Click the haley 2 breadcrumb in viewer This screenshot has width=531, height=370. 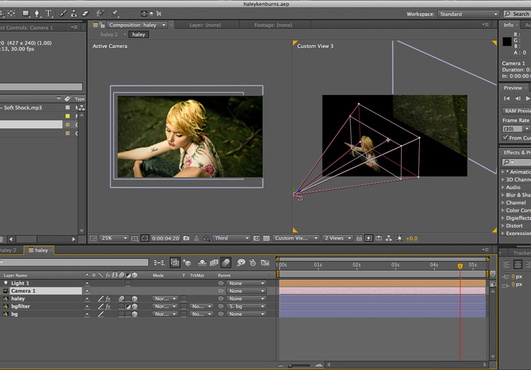point(109,35)
